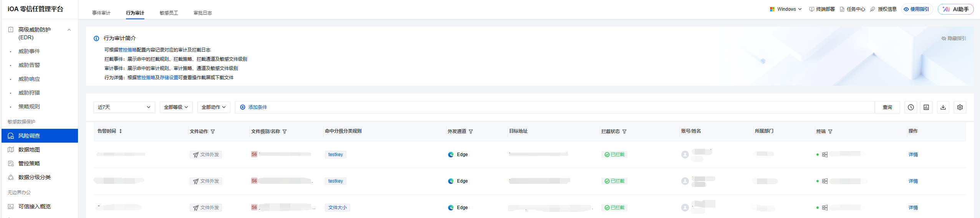Collapse the 高级威胁防护 (EDR) menu section
This screenshot has width=980, height=218.
(x=69, y=30)
